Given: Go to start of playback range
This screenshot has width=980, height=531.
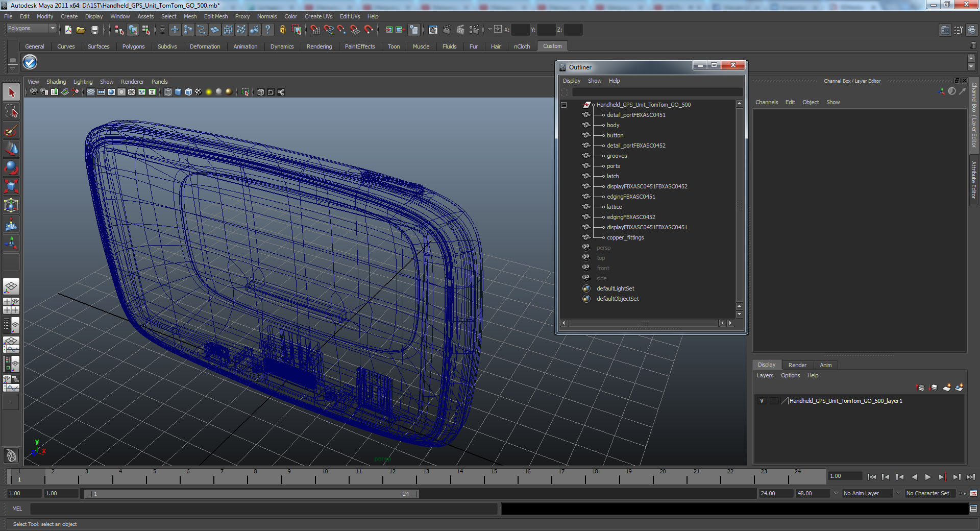Looking at the screenshot, I should [x=872, y=477].
